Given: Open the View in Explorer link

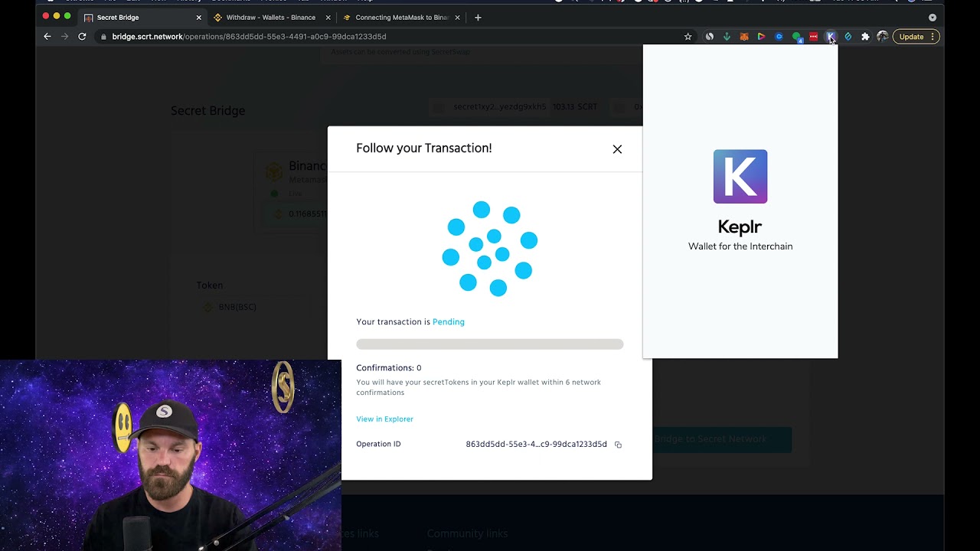Looking at the screenshot, I should [x=384, y=419].
